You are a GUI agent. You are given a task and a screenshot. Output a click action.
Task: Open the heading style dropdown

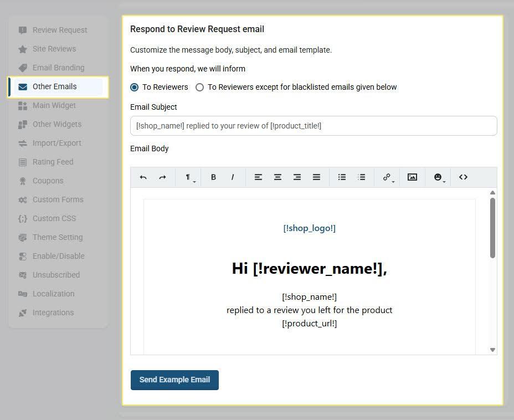point(188,177)
